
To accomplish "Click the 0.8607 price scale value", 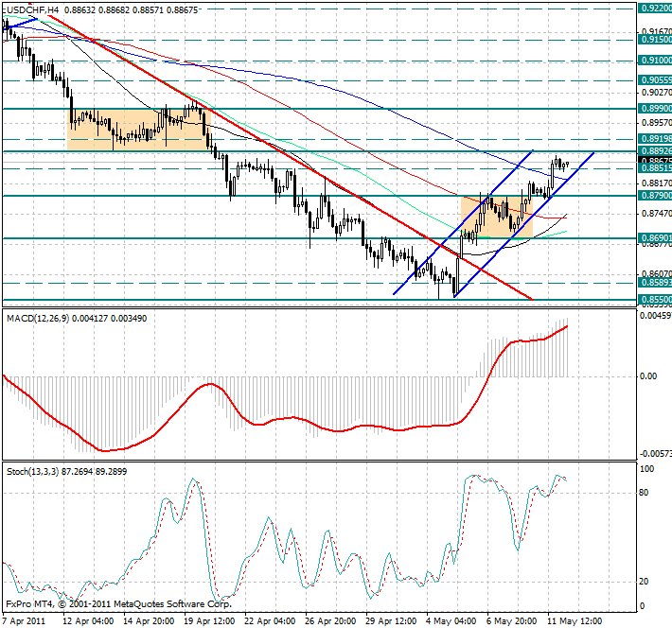I will pyautogui.click(x=657, y=273).
